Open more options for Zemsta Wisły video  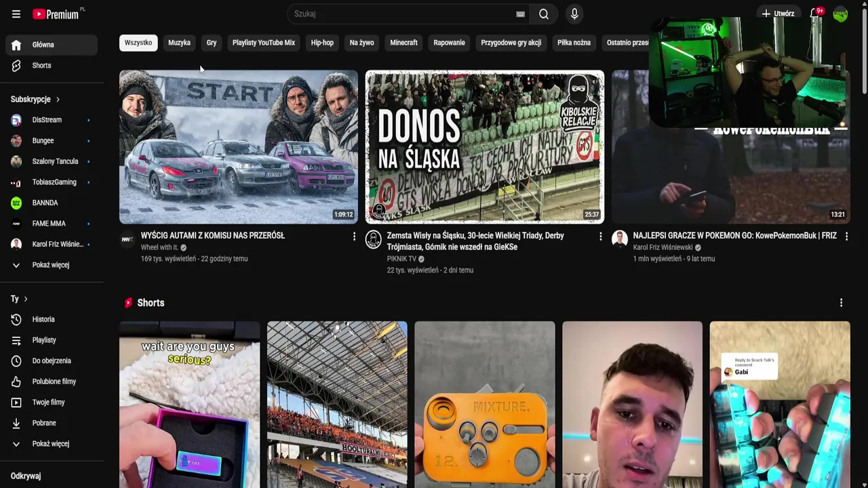coord(600,237)
